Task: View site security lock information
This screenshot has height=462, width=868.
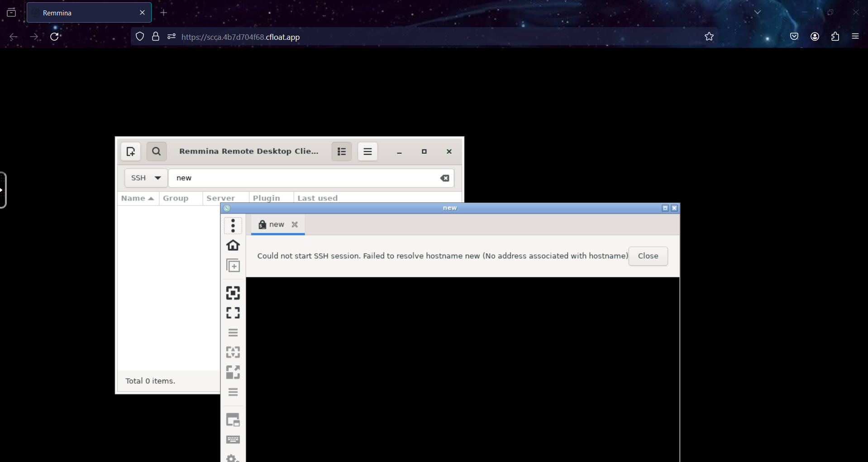Action: click(156, 37)
